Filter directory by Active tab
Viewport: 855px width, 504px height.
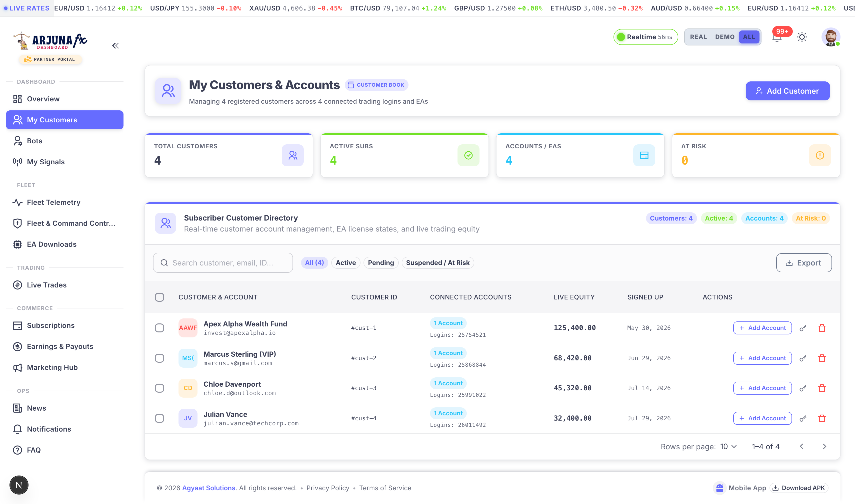coord(346,263)
